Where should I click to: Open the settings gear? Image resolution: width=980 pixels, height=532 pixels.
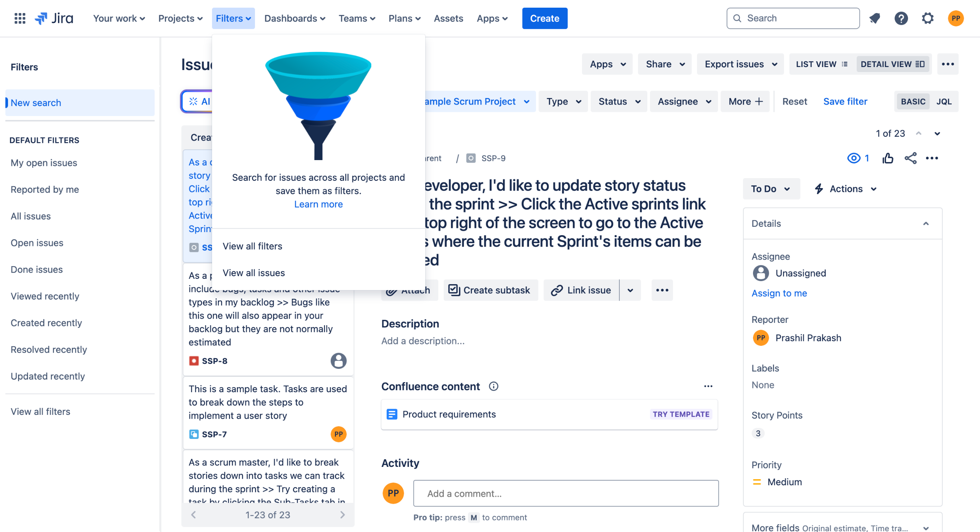(928, 18)
